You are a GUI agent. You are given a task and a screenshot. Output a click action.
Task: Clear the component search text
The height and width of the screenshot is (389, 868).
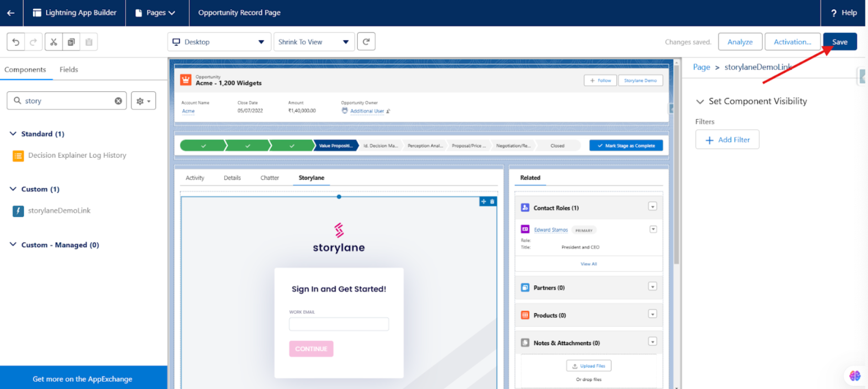[118, 101]
